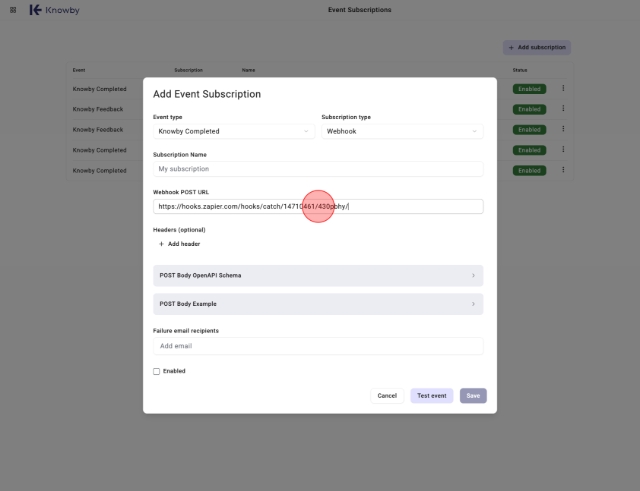Viewport: 640px width, 491px height.
Task: Click into the Webhook POST URL field
Action: click(318, 207)
